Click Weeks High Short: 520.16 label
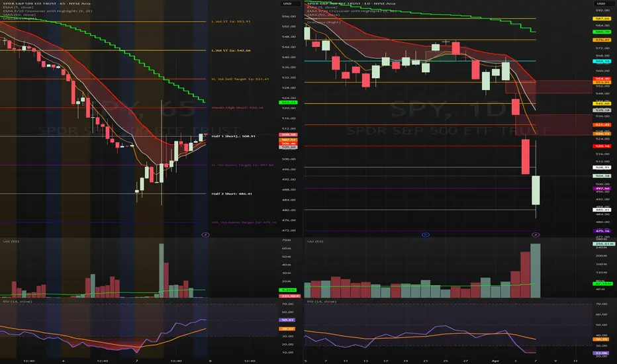This screenshot has width=617, height=364. (x=237, y=107)
